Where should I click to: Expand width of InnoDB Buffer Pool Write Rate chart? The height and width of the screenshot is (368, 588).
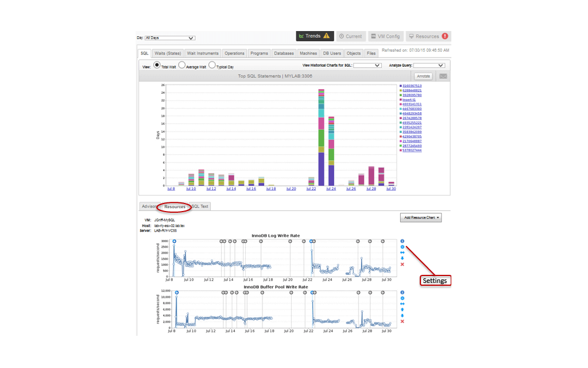402,304
